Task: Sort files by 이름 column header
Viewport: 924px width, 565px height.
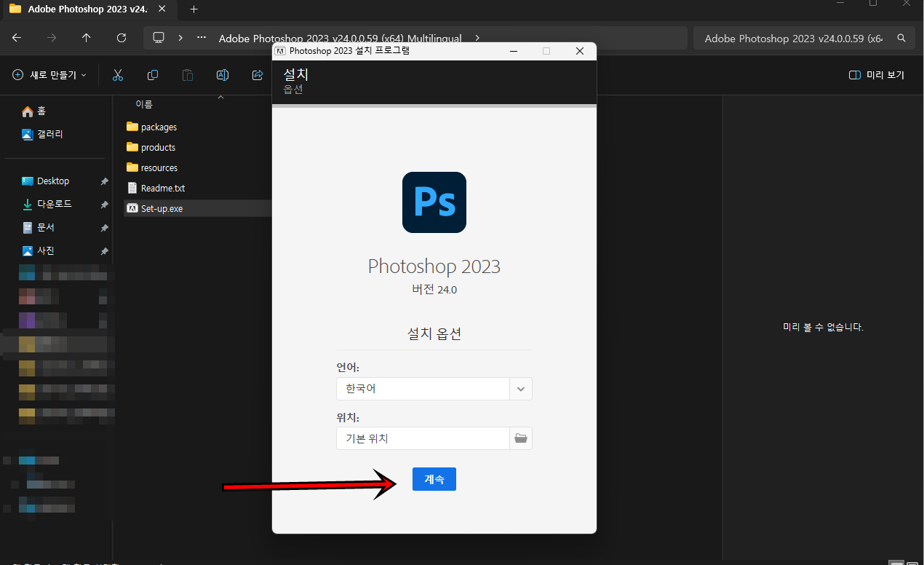Action: (x=144, y=105)
